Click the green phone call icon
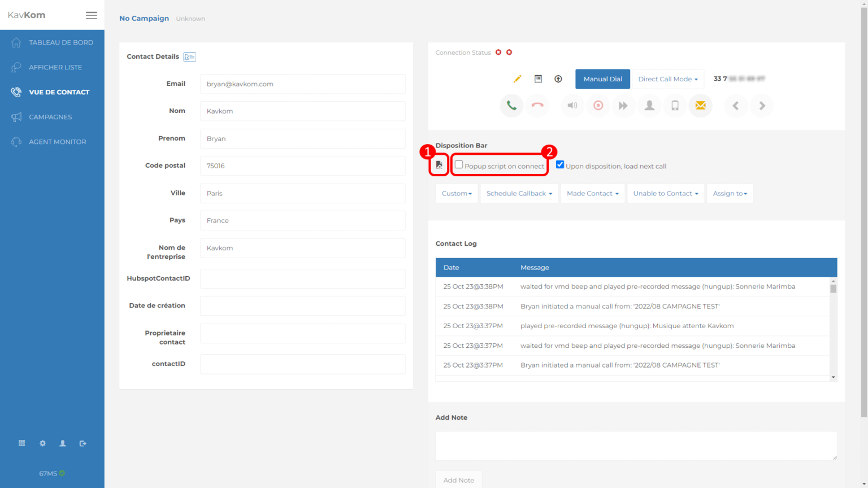Screen dimensions: 868x488 coord(511,106)
